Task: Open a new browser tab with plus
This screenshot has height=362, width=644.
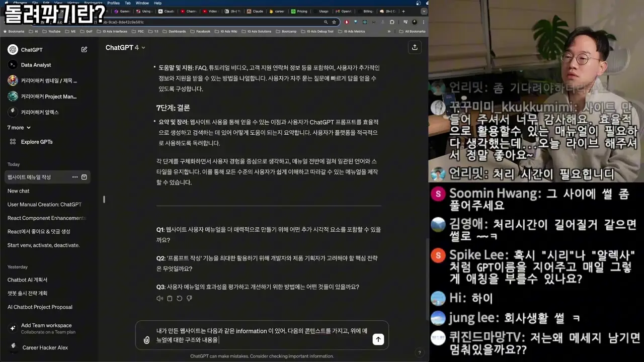Action: pyautogui.click(x=403, y=11)
